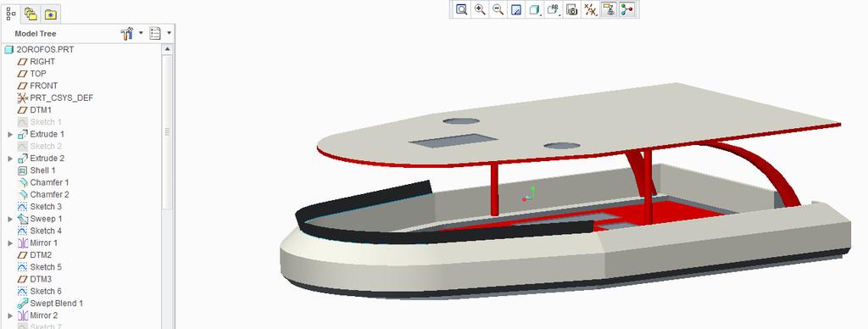
Task: Click the Model Tree scroll up arrow
Action: click(x=168, y=49)
